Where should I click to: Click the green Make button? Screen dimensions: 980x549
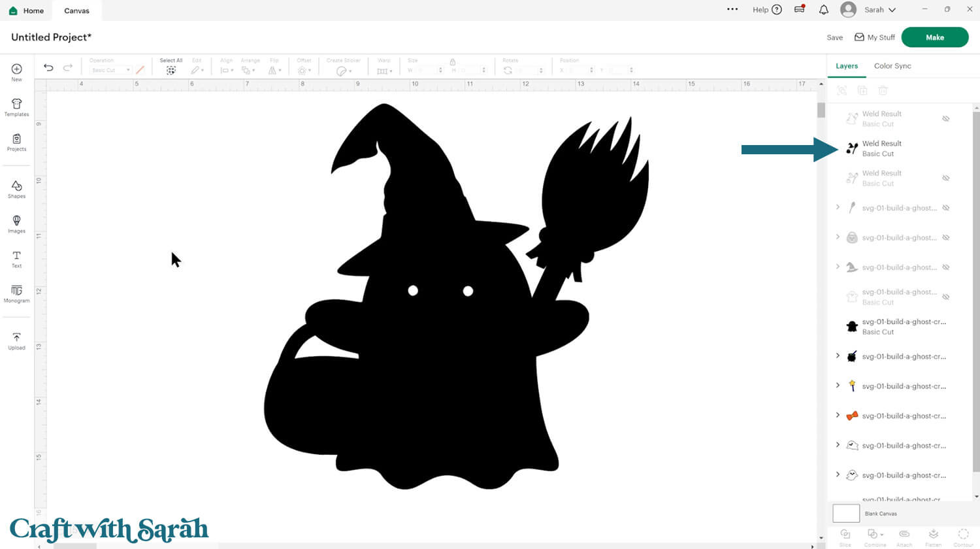(934, 37)
